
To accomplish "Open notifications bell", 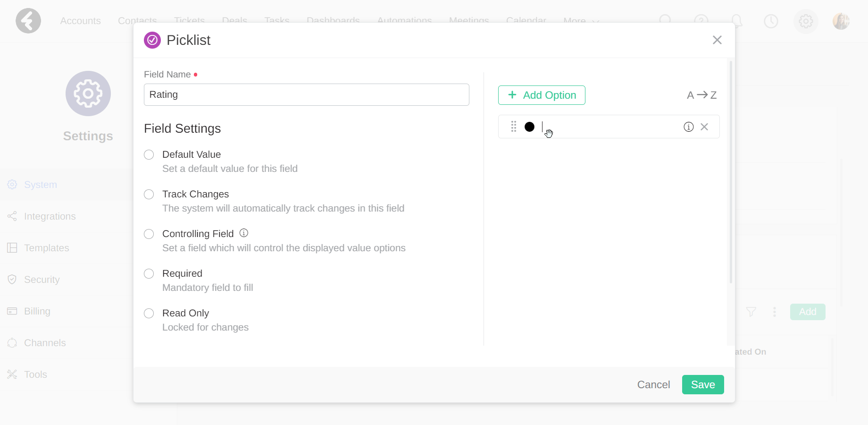I will (x=736, y=21).
